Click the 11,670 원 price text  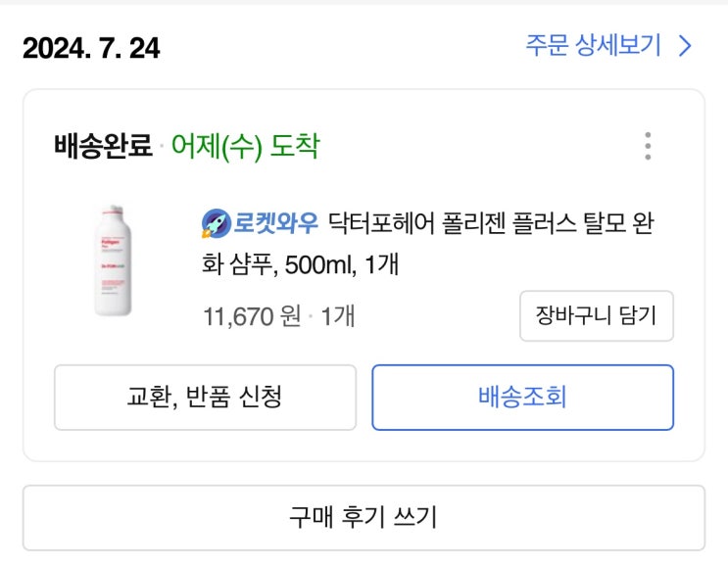click(251, 317)
